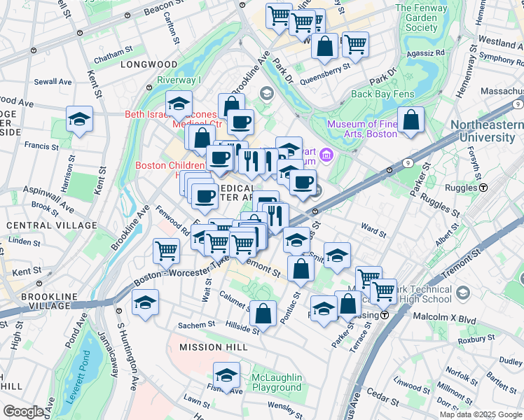Open the Google logo link
The image size is (524, 420).
coord(23,412)
